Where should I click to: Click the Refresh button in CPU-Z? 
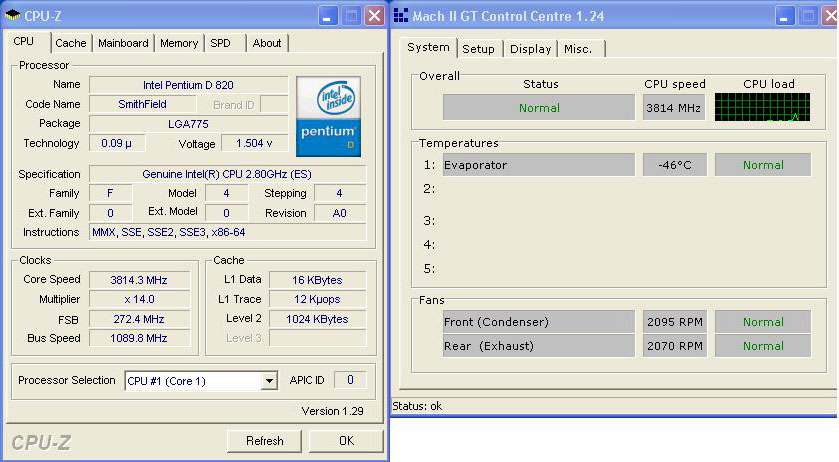(264, 441)
